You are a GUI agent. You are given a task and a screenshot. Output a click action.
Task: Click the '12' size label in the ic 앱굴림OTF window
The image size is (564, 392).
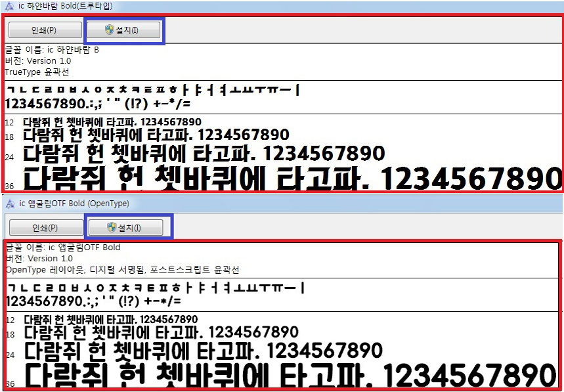pyautogui.click(x=11, y=320)
